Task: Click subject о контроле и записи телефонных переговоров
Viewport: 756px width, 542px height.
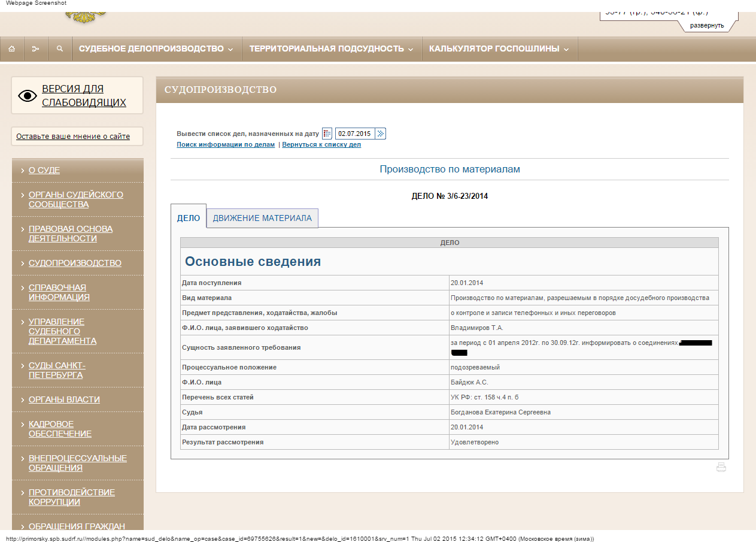Action: pyautogui.click(x=533, y=313)
